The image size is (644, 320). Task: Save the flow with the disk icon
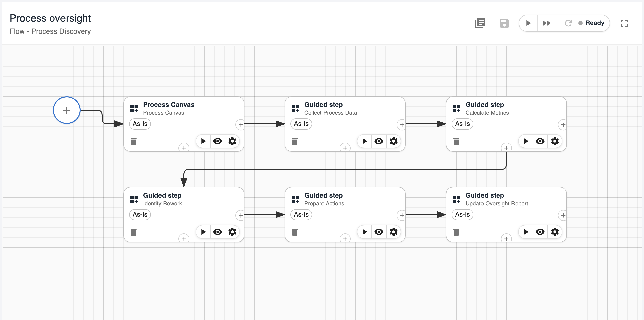point(504,23)
